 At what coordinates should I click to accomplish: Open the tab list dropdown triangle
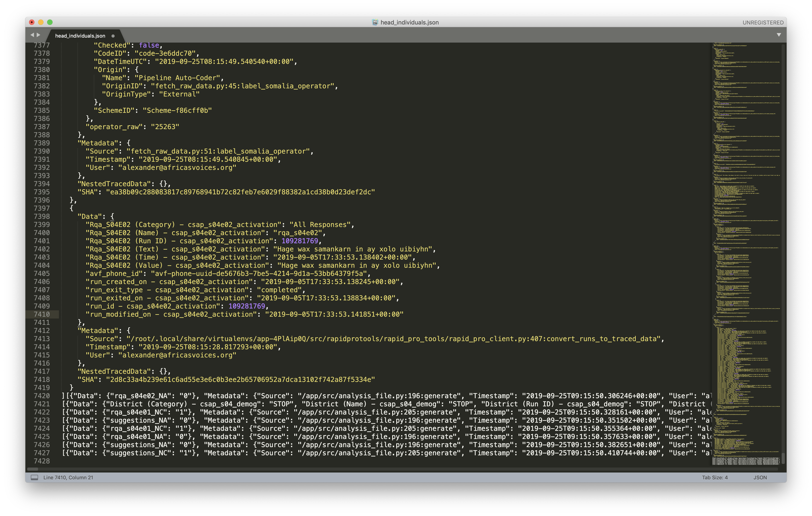[779, 35]
